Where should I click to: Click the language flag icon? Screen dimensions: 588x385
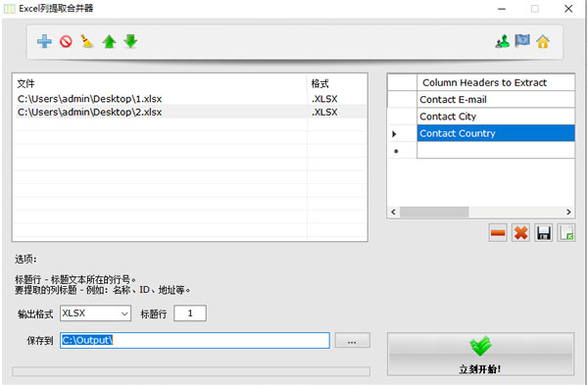(522, 41)
